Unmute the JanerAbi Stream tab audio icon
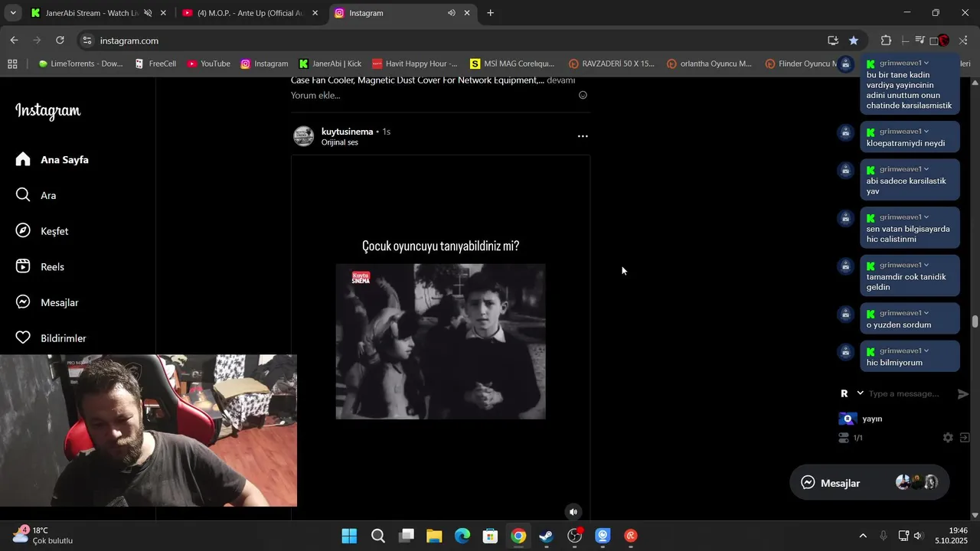This screenshot has height=551, width=980. 148,13
